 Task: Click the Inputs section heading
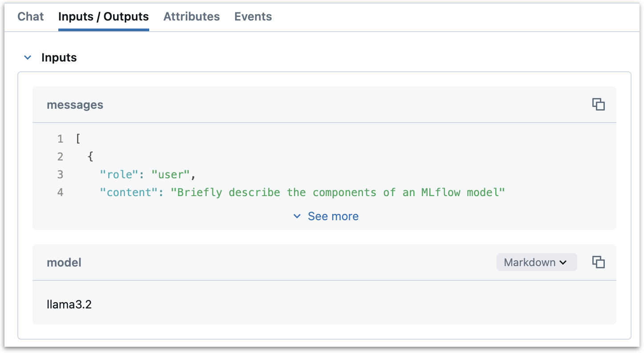pos(59,57)
